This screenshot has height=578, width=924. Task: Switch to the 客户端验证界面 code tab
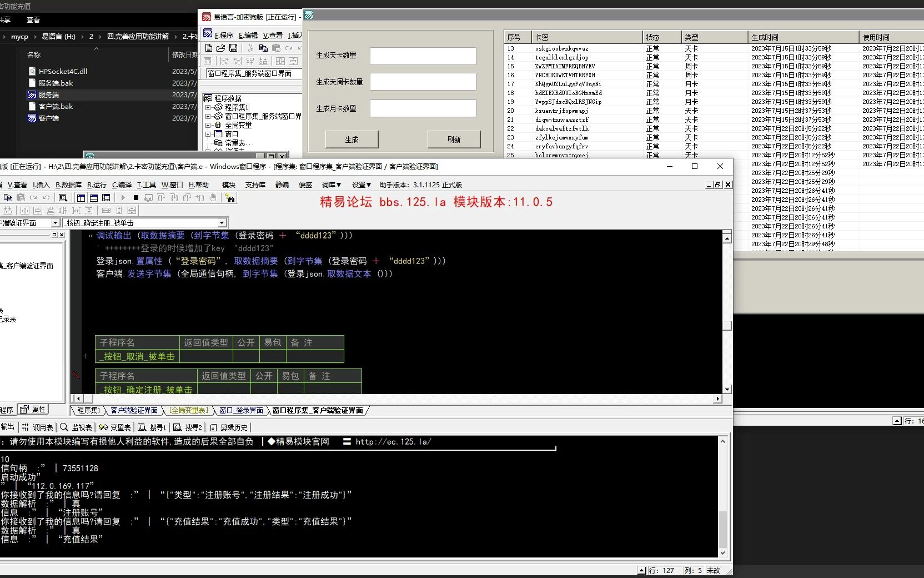click(x=134, y=410)
